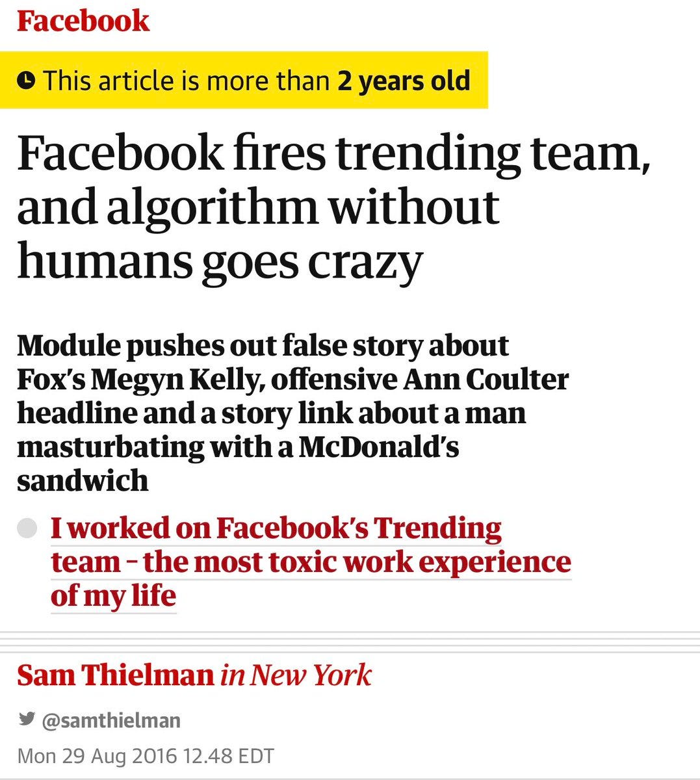
Task: Click the word 'McDonald's' in the standfirst
Action: (379, 447)
